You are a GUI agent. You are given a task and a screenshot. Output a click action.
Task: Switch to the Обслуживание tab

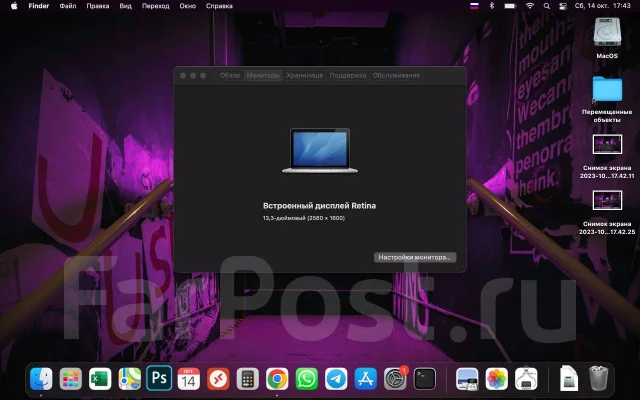click(396, 76)
